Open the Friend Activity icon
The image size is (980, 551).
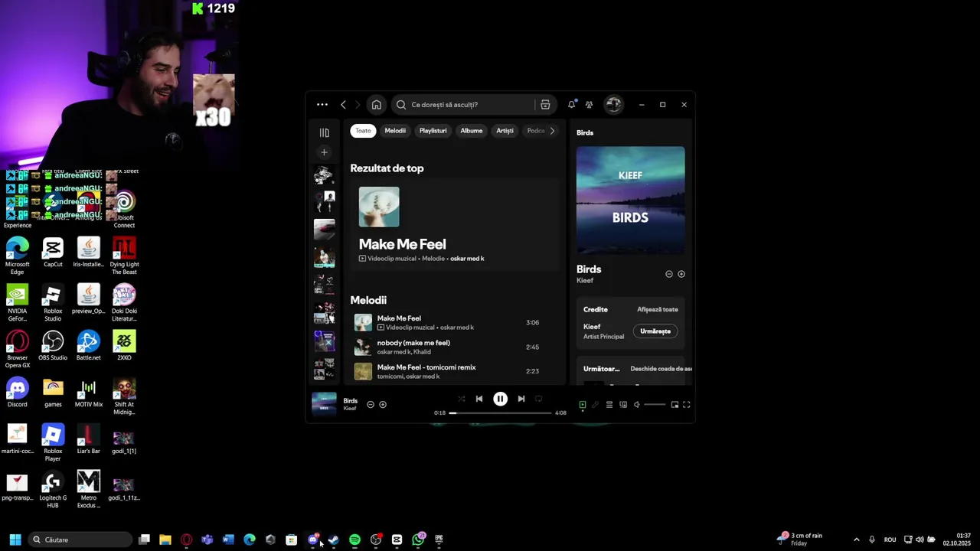(589, 105)
